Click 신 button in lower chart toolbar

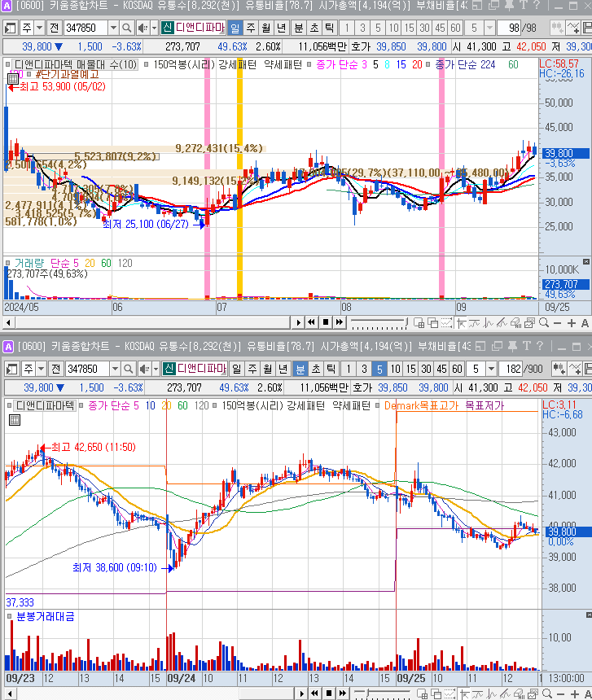click(x=169, y=369)
